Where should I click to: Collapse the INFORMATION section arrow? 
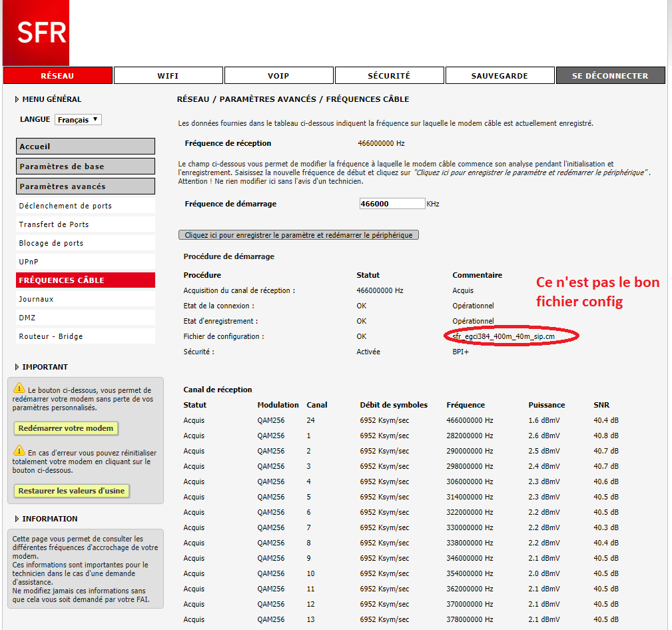pyautogui.click(x=17, y=519)
